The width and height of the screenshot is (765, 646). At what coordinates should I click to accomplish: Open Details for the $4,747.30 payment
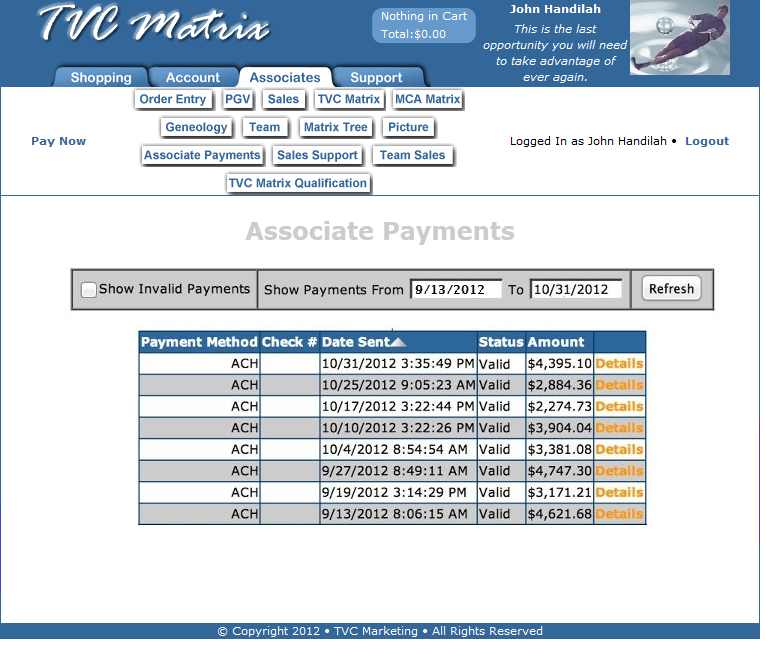(x=619, y=471)
